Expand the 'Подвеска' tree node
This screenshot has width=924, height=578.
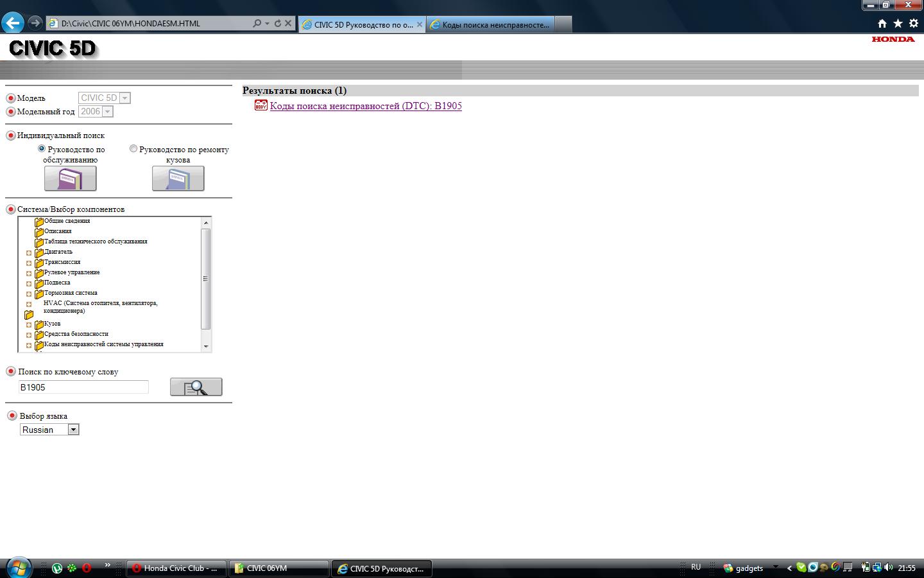click(x=29, y=284)
